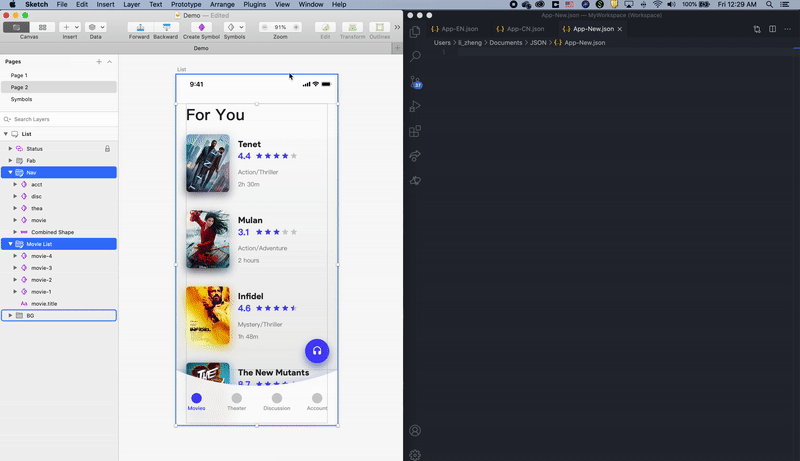Expand the BG layer group
This screenshot has height=461, width=800.
(x=10, y=316)
